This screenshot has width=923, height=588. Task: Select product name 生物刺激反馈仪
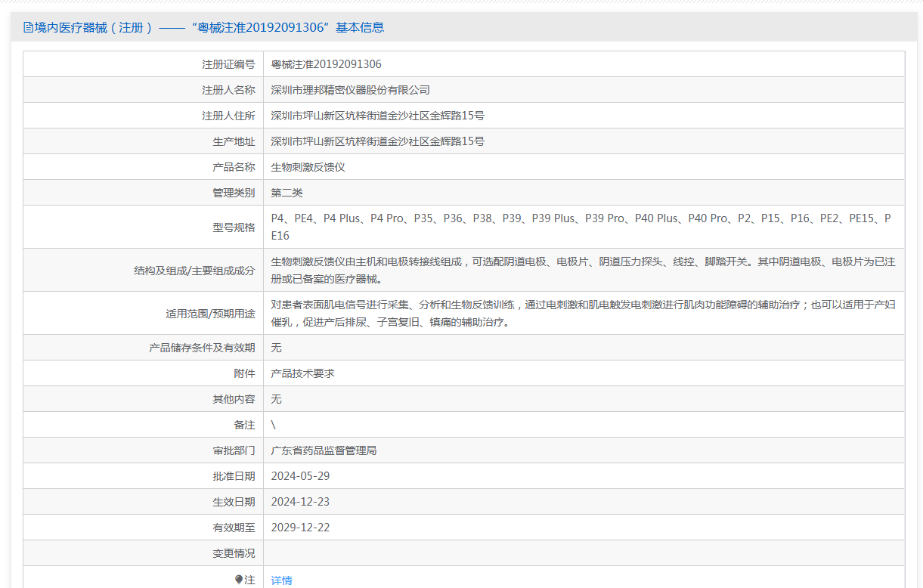click(x=308, y=167)
